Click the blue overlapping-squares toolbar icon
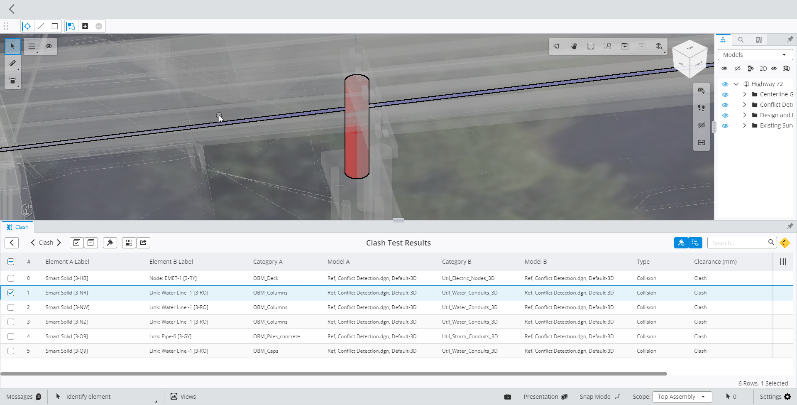Screen dimensions: 797x405 click(71, 26)
